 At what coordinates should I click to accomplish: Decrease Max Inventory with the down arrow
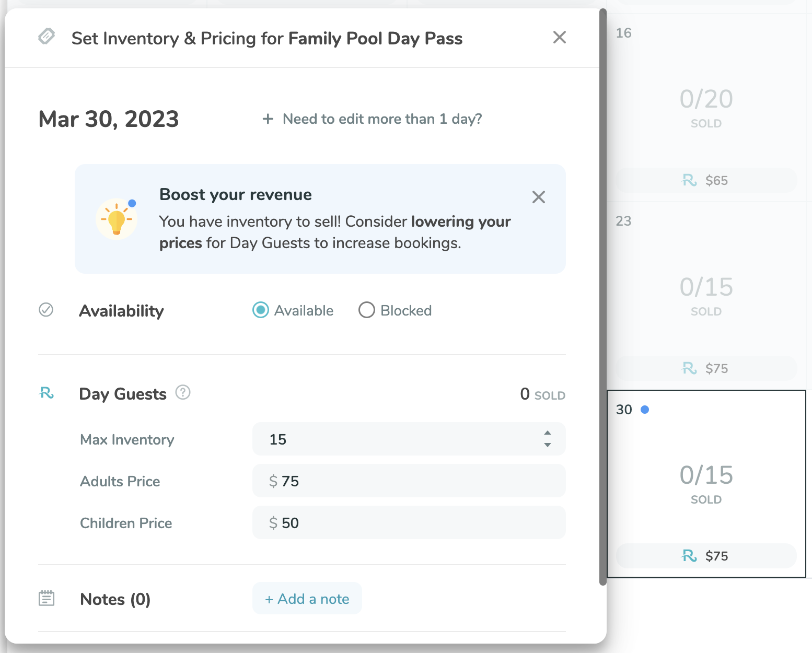pyautogui.click(x=547, y=445)
